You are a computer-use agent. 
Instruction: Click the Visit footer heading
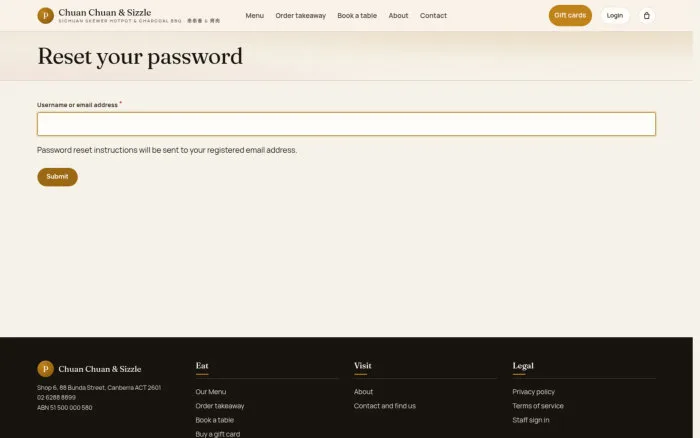(x=362, y=366)
